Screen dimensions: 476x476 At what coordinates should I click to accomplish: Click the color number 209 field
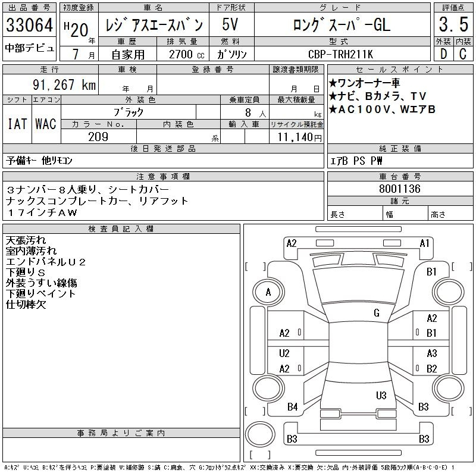tap(98, 136)
